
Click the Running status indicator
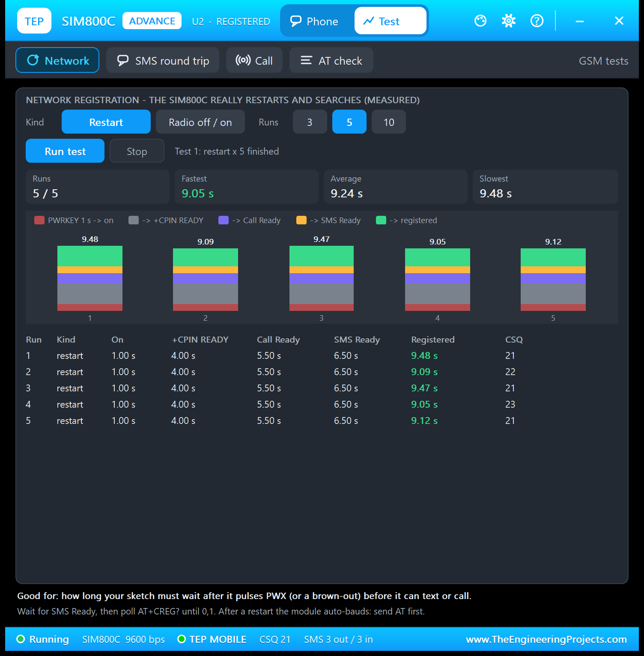click(43, 639)
